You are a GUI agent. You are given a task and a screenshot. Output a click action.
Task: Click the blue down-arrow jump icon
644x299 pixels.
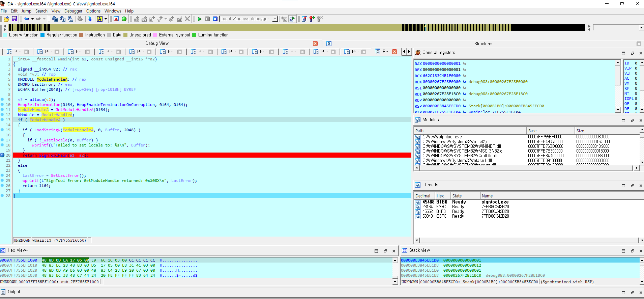[90, 19]
